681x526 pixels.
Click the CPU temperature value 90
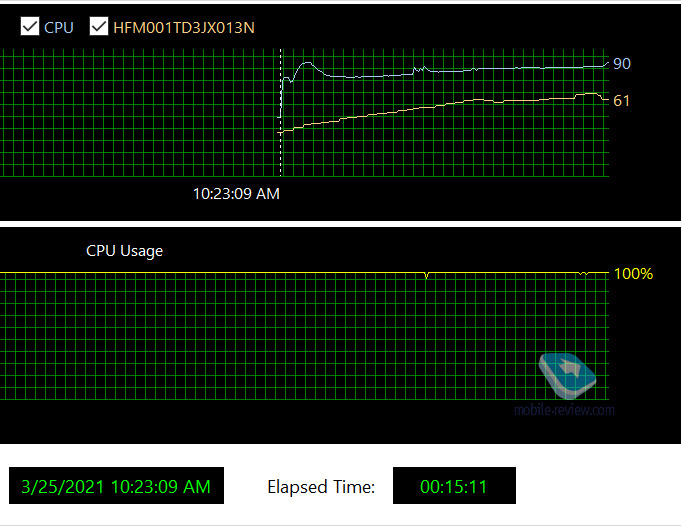tap(621, 64)
